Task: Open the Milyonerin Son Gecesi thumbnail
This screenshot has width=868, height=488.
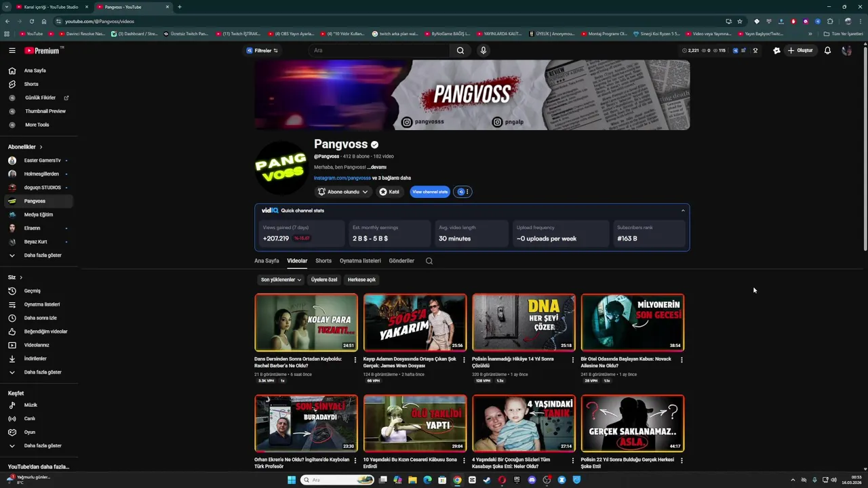Action: (633, 323)
